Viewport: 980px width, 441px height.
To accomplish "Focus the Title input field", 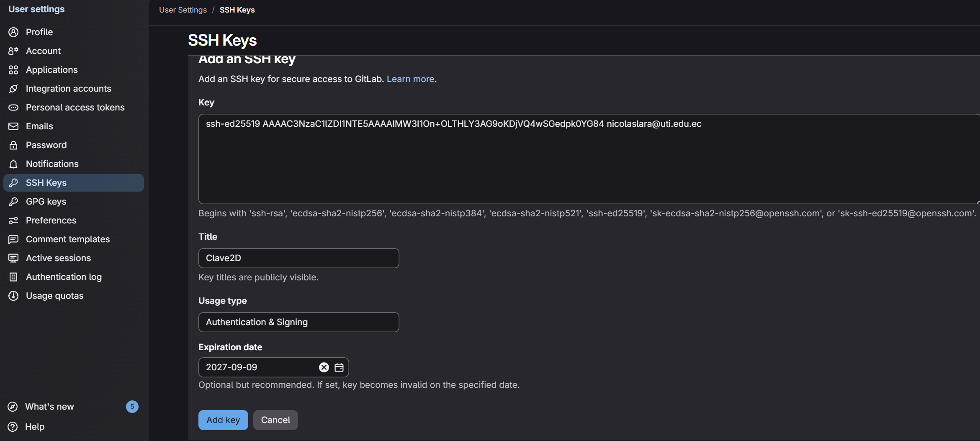I will pos(298,258).
